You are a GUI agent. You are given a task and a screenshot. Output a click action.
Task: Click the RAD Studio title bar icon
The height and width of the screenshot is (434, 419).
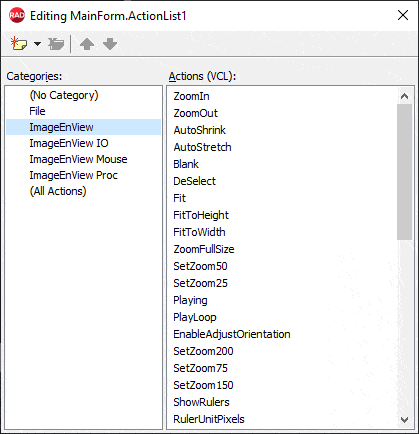pyautogui.click(x=17, y=15)
